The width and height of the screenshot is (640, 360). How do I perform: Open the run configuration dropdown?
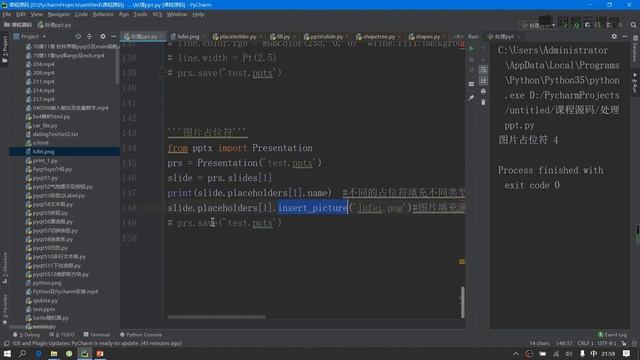click(539, 25)
